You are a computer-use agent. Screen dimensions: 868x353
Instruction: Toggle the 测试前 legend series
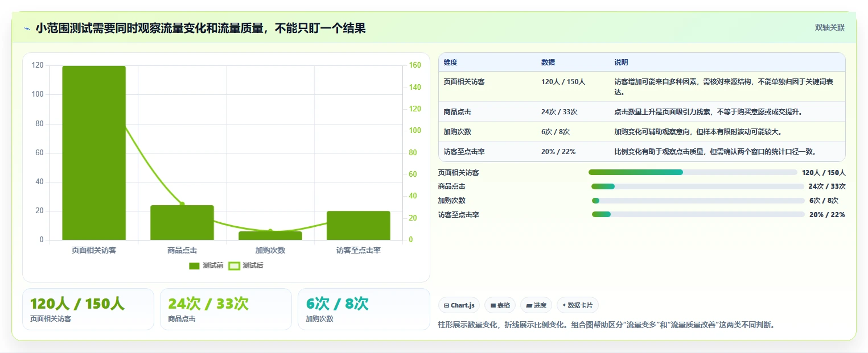click(x=205, y=265)
